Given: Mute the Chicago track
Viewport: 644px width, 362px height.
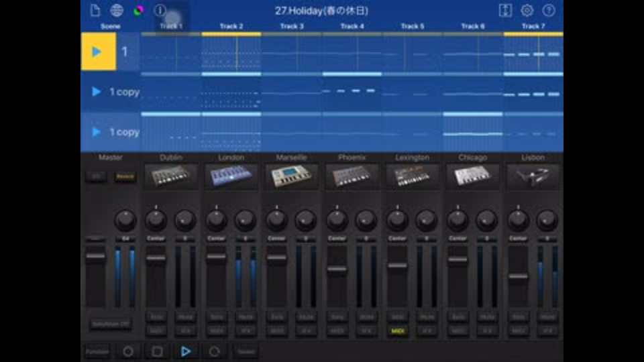Looking at the screenshot, I should pyautogui.click(x=487, y=317).
